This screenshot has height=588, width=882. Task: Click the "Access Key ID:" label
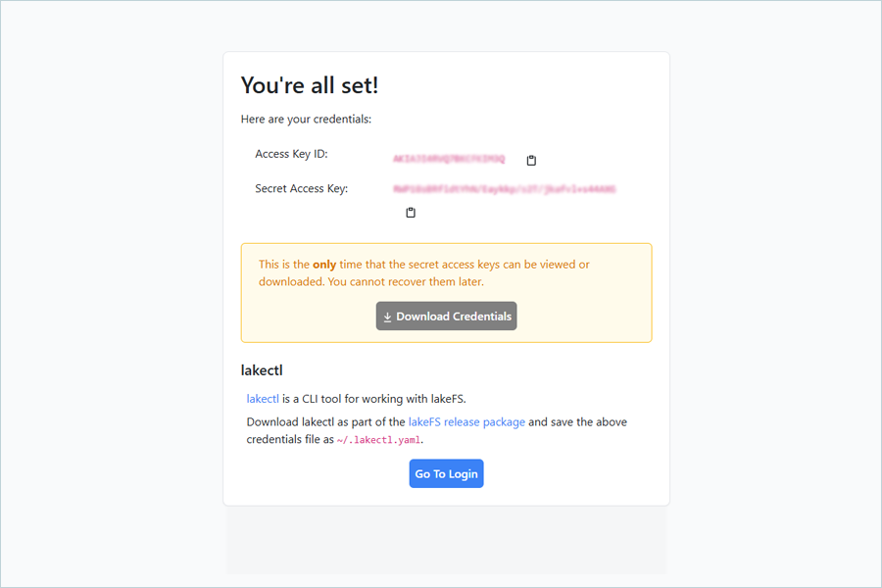tap(291, 154)
